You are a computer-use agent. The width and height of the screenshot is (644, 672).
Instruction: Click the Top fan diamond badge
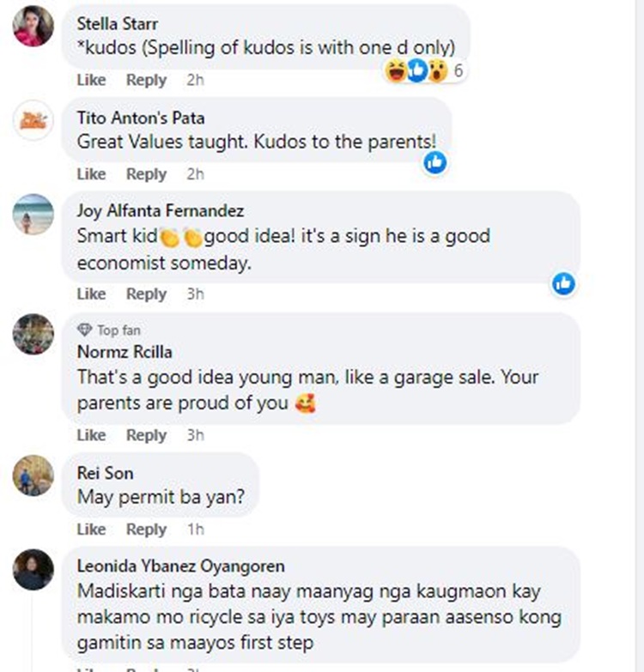click(x=84, y=330)
